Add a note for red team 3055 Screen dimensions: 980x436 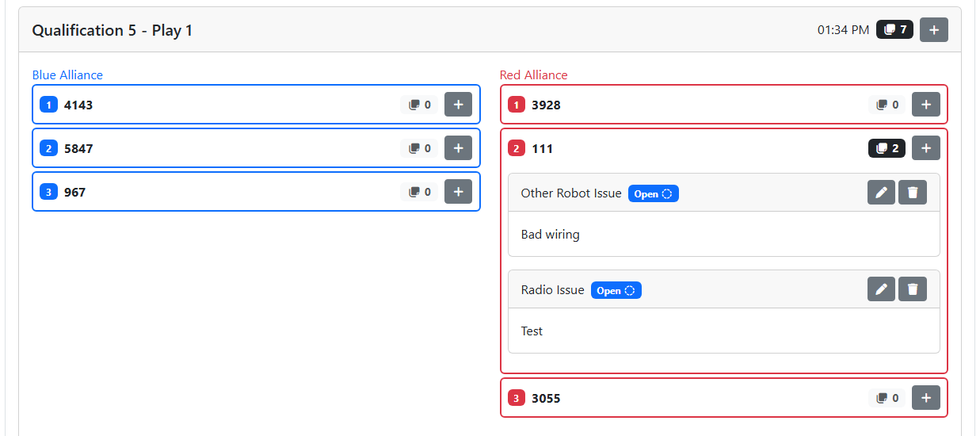[x=925, y=397]
